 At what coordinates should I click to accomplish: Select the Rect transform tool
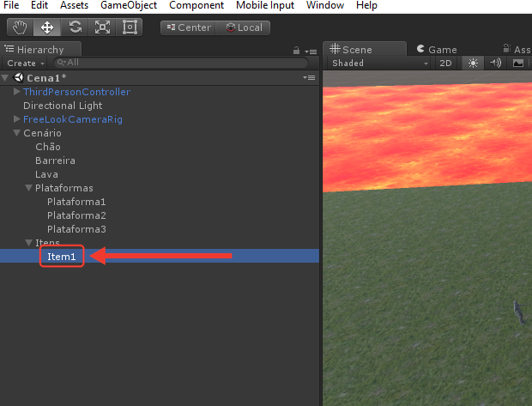(130, 27)
